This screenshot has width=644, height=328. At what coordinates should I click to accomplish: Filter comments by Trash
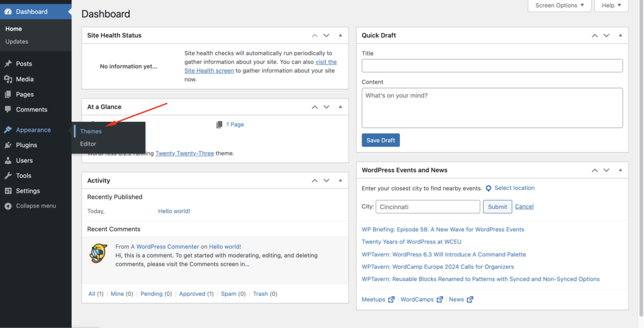[260, 294]
